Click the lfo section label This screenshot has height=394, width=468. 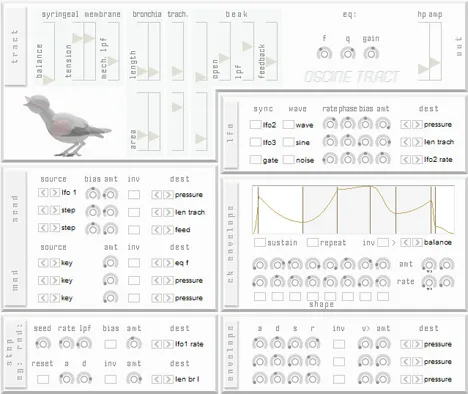click(x=231, y=133)
